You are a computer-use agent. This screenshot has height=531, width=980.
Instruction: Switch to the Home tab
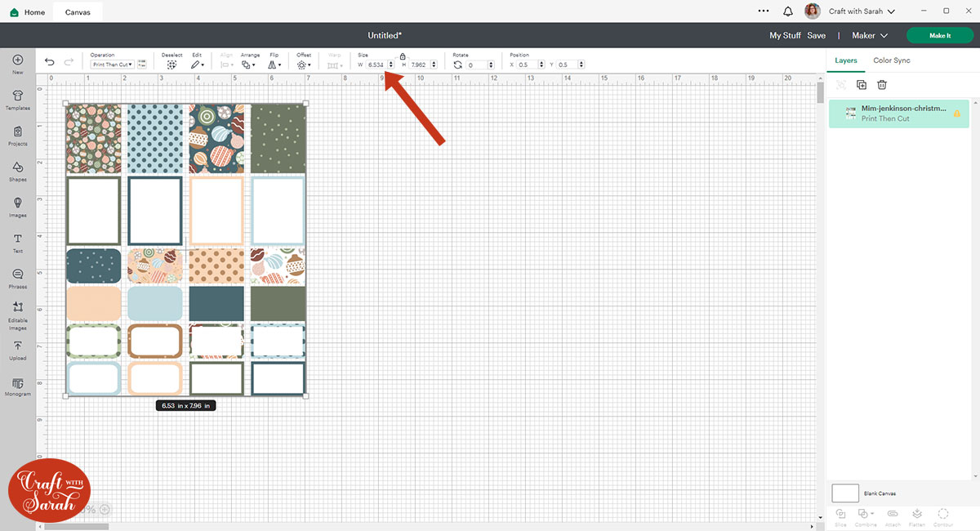28,12
